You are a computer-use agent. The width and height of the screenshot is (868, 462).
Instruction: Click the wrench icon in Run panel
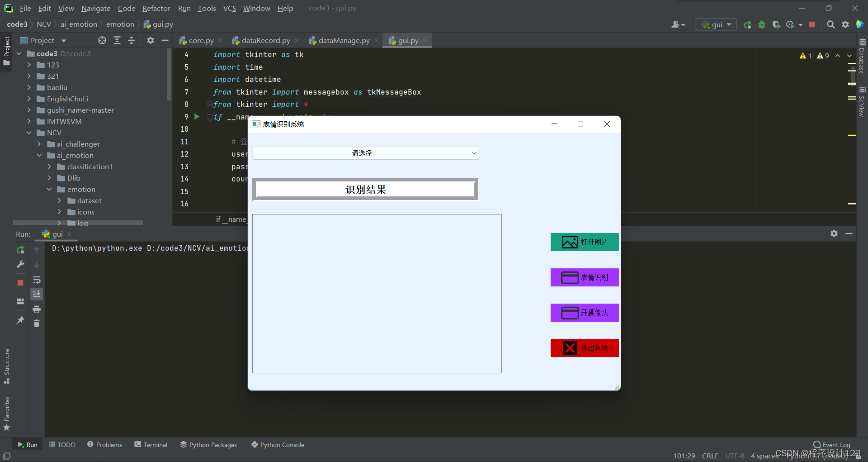[20, 264]
